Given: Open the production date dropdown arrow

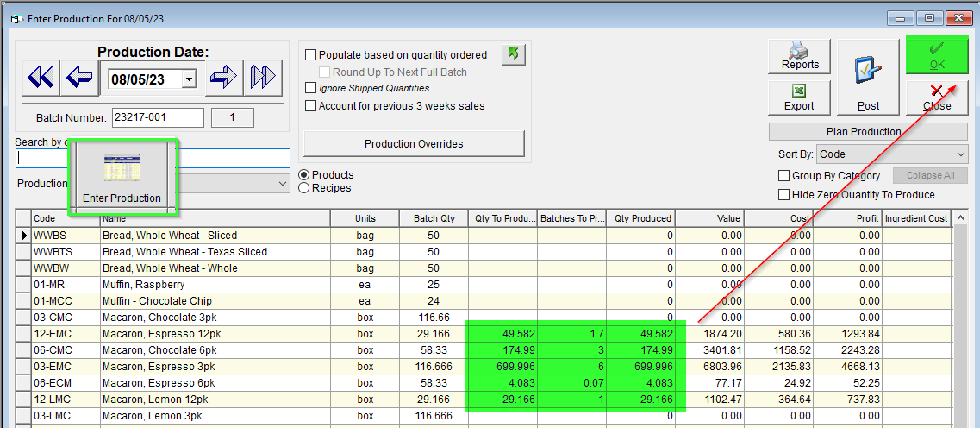Looking at the screenshot, I should click(x=189, y=79).
